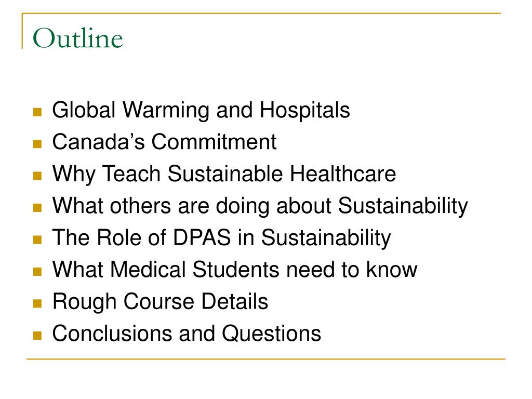532x399 pixels.
Task: Click the gold horizontal line at slide bottom
Action: (x=266, y=359)
